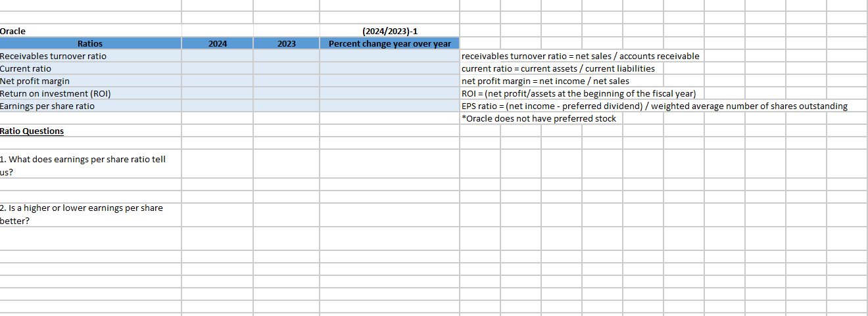Select percent change cell for Receivables turnover
Screen dimensions: 868x316
tap(390, 56)
